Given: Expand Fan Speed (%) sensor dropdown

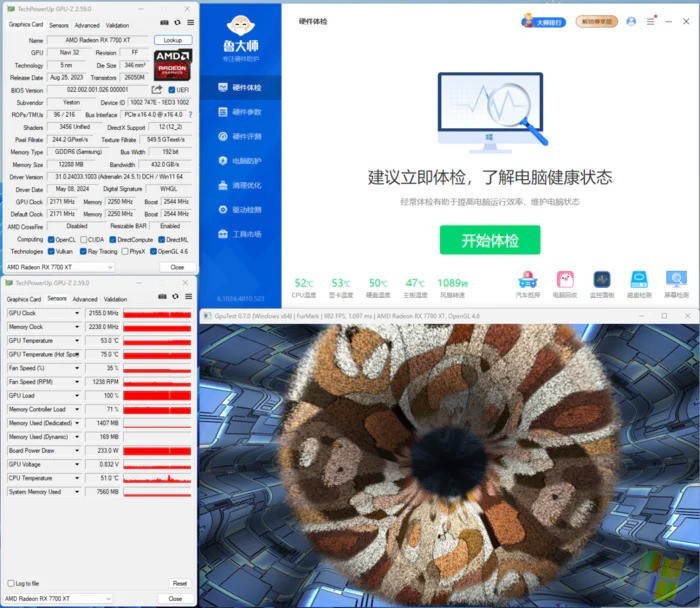Looking at the screenshot, I should [77, 368].
